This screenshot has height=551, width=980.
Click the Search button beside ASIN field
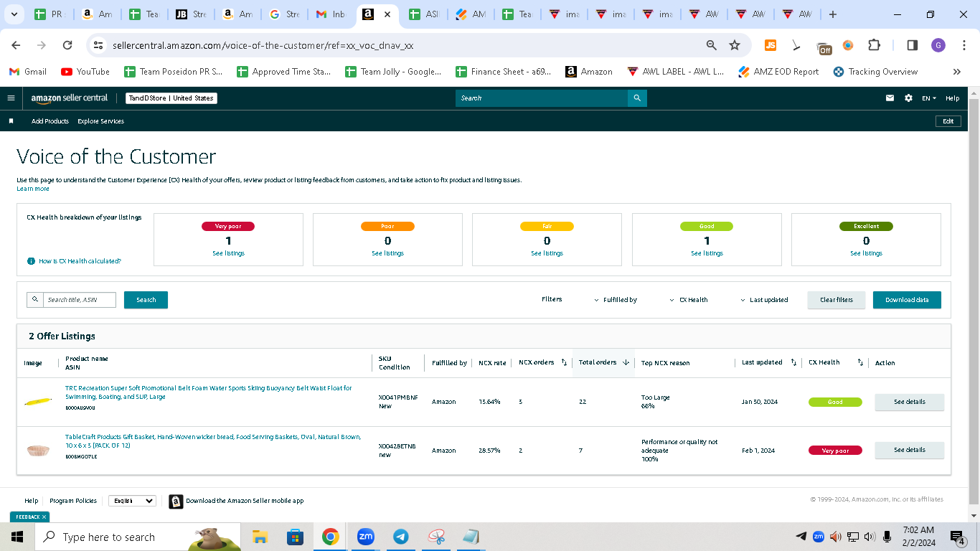pyautogui.click(x=146, y=300)
